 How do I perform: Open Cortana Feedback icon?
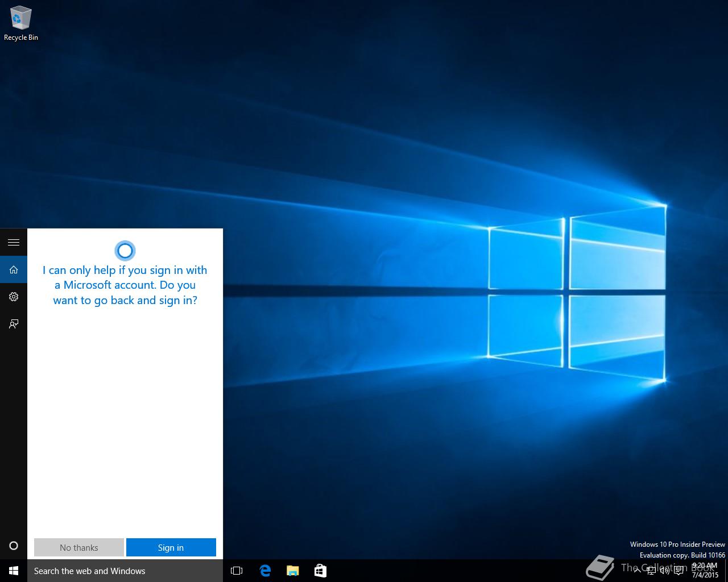click(14, 324)
